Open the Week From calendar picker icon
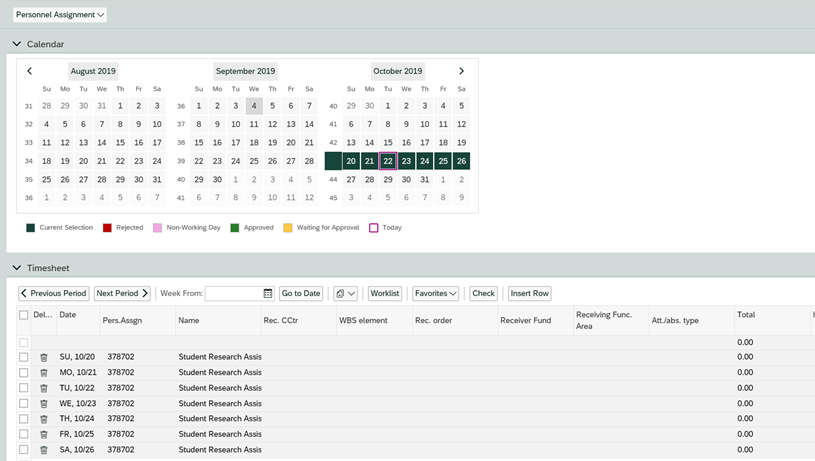 [267, 294]
